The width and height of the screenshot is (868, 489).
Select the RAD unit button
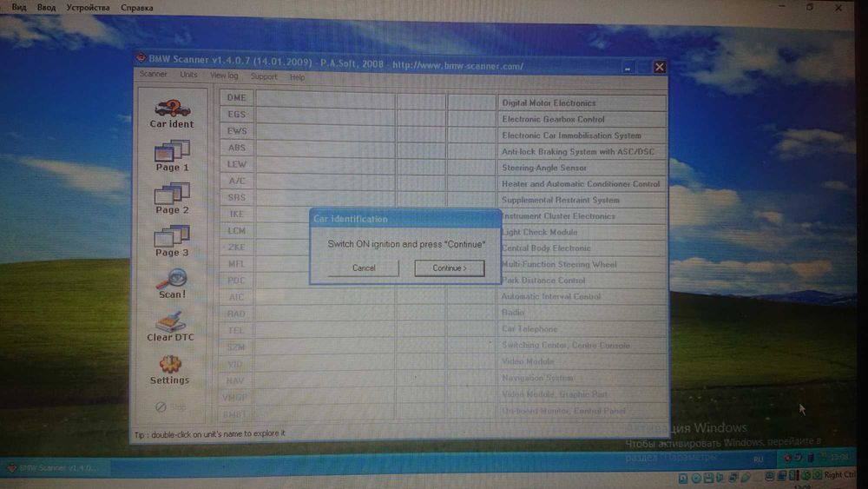click(236, 314)
